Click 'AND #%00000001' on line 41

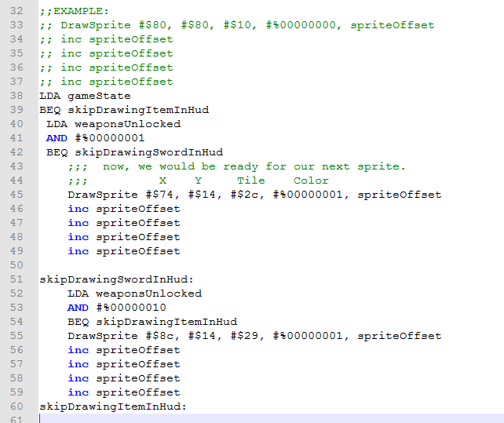(96, 139)
